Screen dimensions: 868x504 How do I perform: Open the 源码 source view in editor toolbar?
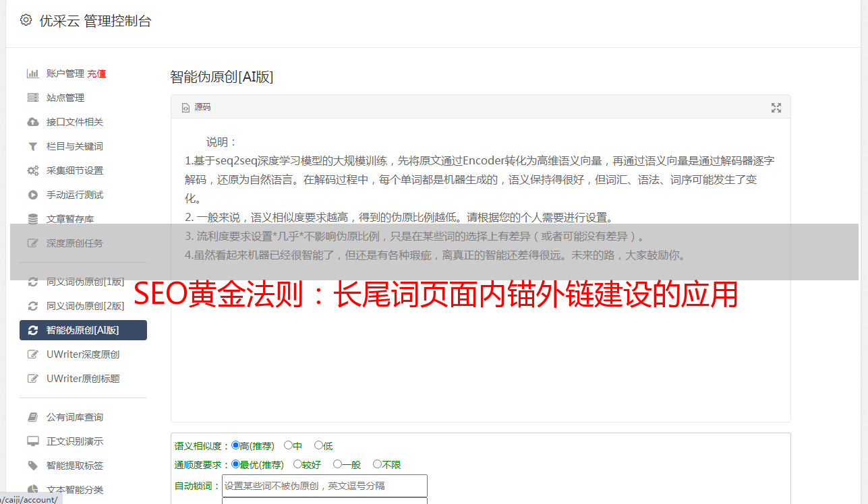[x=196, y=107]
